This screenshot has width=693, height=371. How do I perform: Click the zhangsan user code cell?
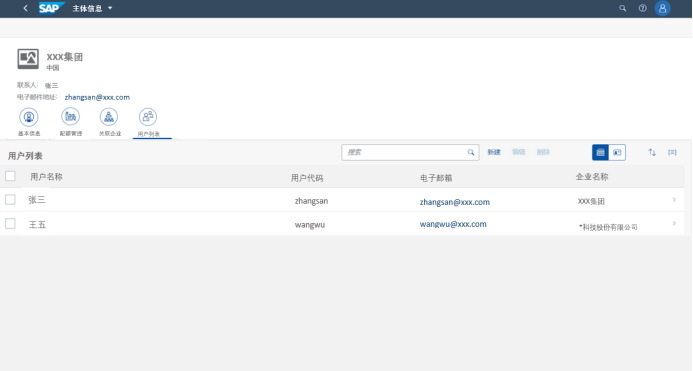tap(311, 201)
